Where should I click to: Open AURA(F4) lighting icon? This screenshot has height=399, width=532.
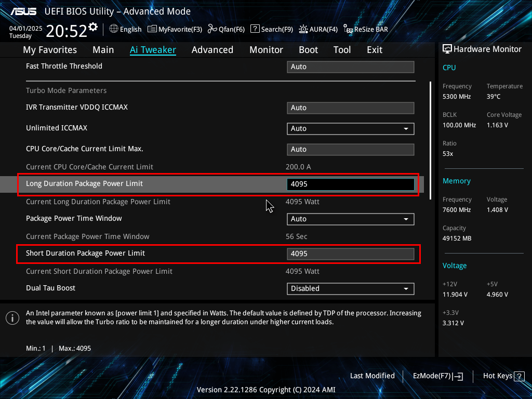(303, 29)
